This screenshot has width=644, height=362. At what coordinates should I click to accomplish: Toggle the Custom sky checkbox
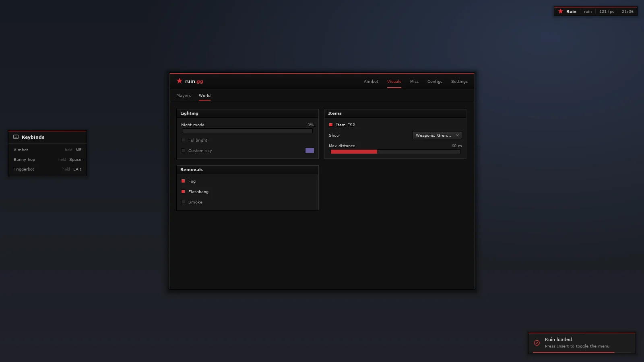pyautogui.click(x=183, y=150)
